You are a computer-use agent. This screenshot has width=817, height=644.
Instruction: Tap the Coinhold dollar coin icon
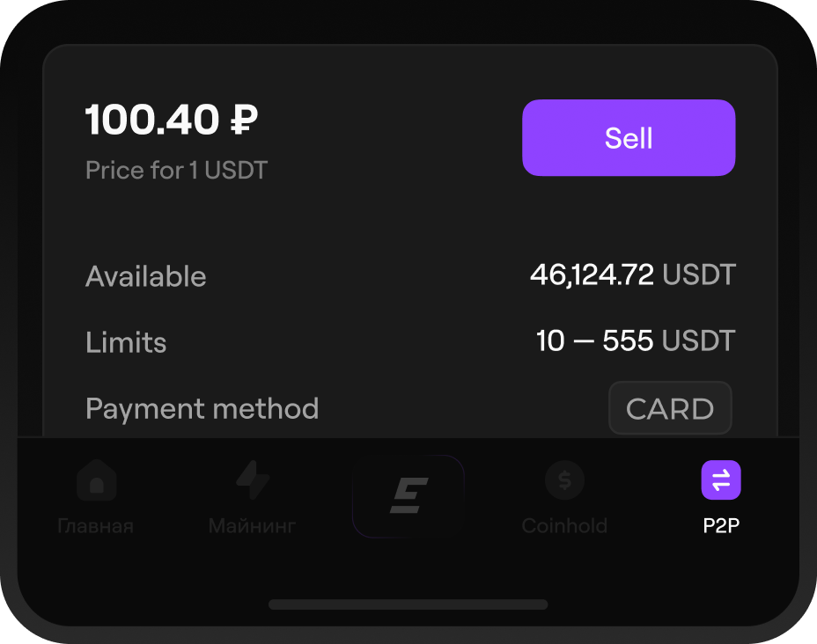564,480
